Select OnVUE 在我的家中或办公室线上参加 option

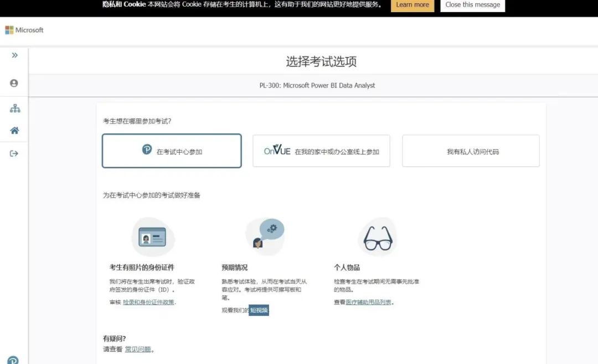pyautogui.click(x=321, y=151)
